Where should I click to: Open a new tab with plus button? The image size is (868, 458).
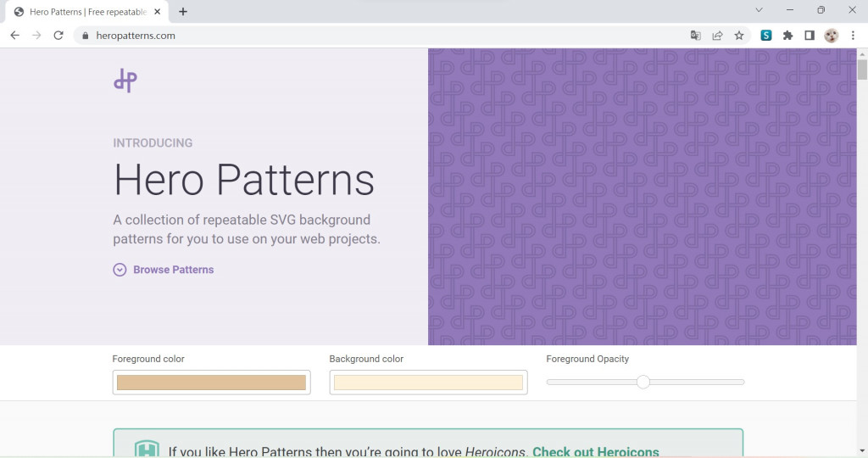tap(183, 12)
